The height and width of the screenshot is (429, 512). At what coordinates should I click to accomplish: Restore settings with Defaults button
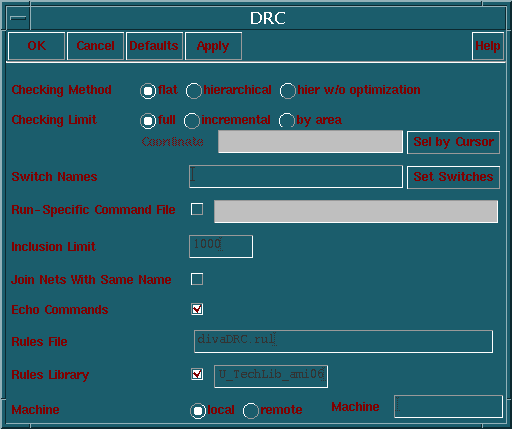[154, 46]
